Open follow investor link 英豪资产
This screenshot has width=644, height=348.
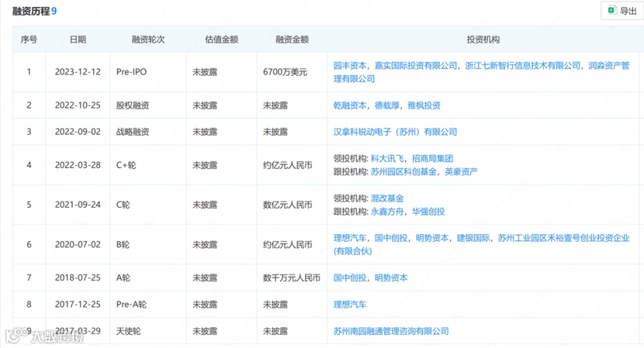pyautogui.click(x=461, y=172)
